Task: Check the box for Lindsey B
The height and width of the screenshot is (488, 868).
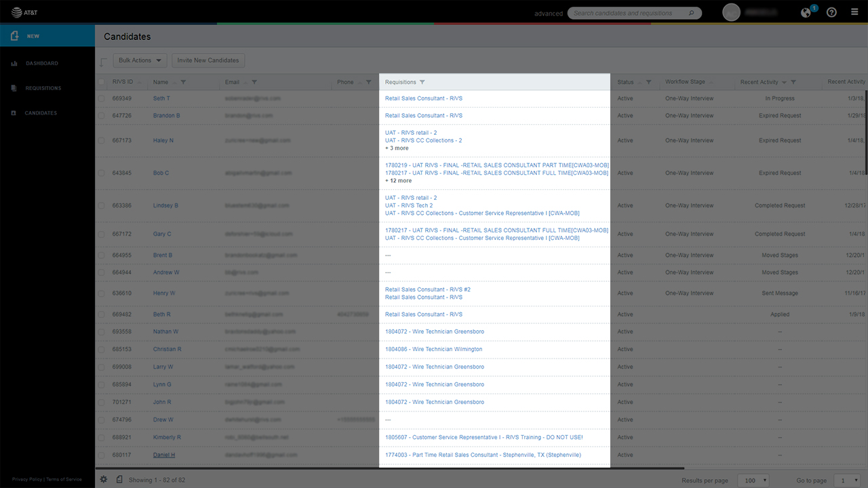Action: tap(102, 205)
